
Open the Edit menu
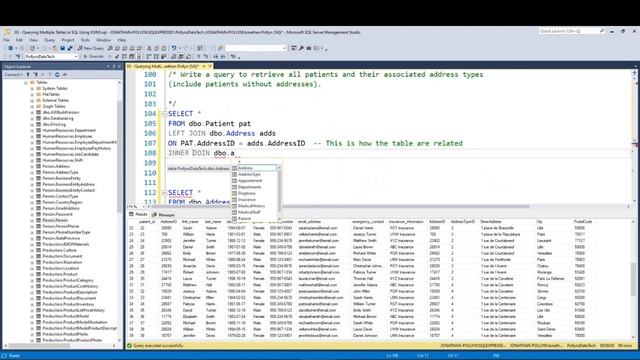(19, 40)
